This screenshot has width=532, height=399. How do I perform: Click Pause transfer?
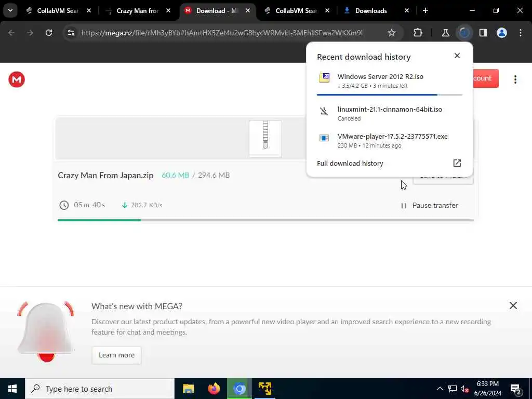tap(435, 206)
